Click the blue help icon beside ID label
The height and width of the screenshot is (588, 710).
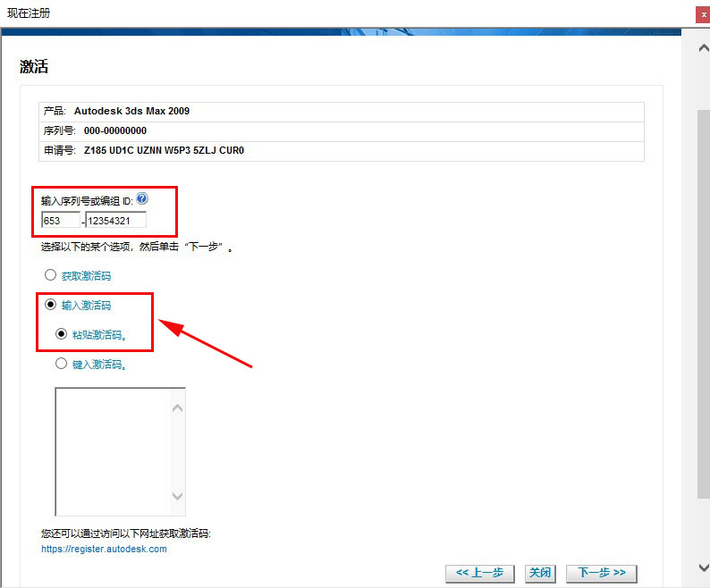[x=142, y=198]
